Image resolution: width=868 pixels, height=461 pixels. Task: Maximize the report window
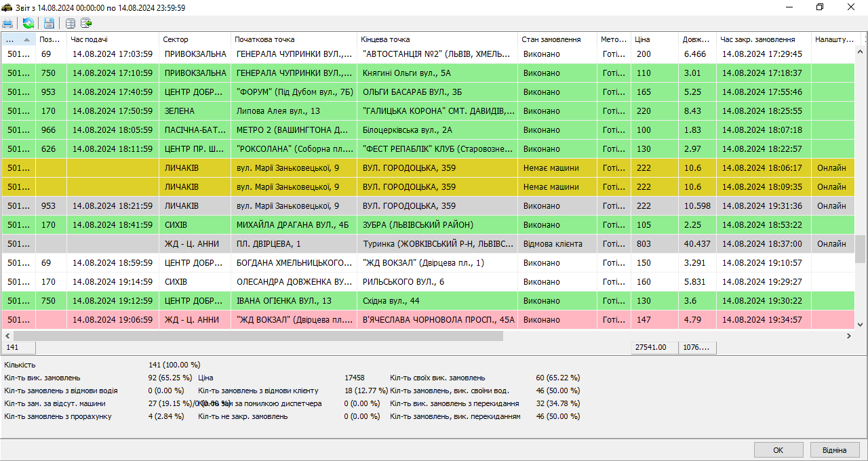coord(820,7)
